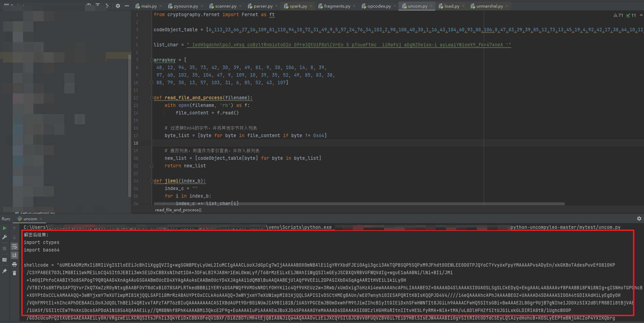Hide the Project panel with minus icon
Screen dimensions: 644x323
tap(127, 6)
